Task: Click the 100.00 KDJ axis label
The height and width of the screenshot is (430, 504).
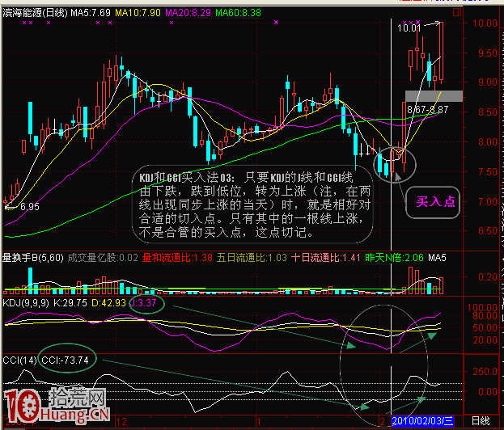Action: tap(482, 308)
